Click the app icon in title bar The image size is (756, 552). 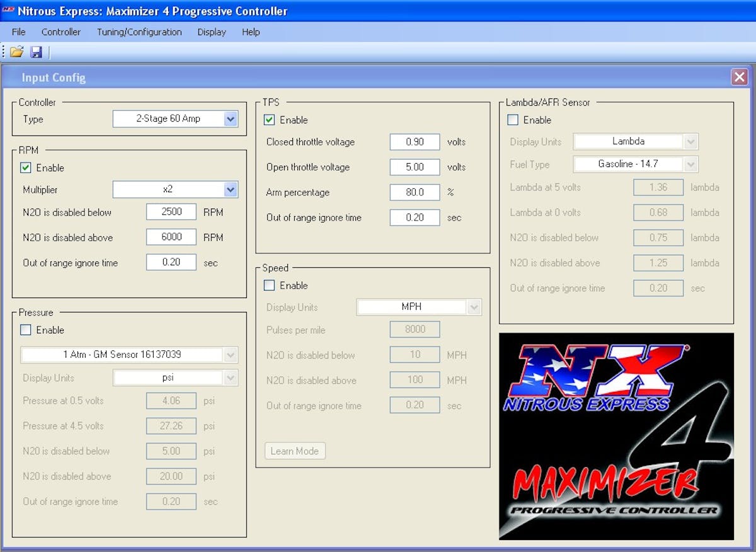pyautogui.click(x=8, y=11)
